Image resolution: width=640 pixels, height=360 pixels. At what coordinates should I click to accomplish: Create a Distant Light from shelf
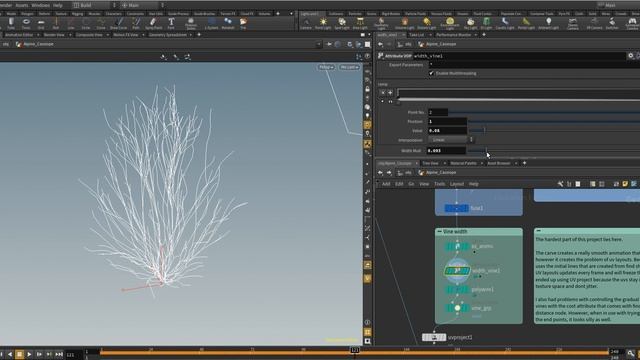coord(427,23)
